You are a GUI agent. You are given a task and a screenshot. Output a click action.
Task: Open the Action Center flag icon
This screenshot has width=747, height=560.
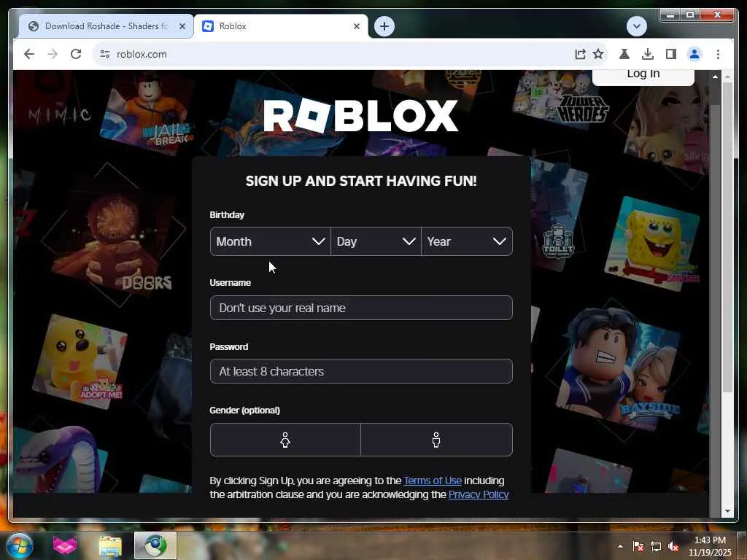(638, 547)
